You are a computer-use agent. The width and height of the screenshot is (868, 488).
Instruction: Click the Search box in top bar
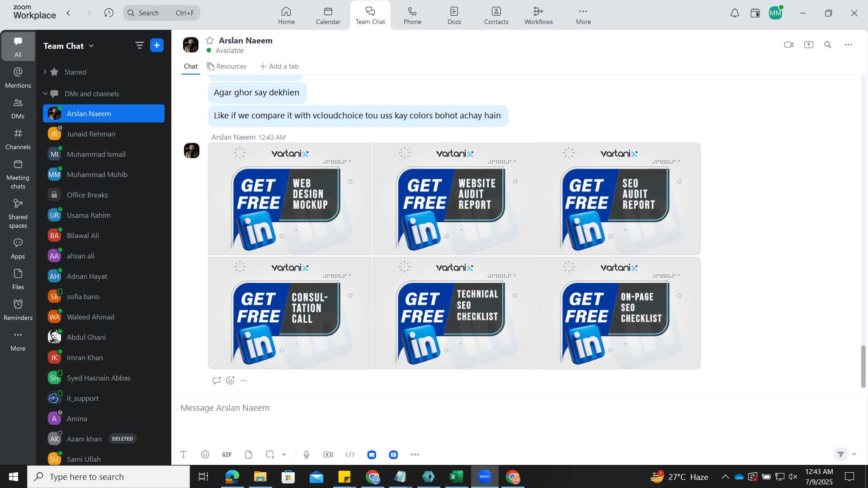tap(161, 13)
